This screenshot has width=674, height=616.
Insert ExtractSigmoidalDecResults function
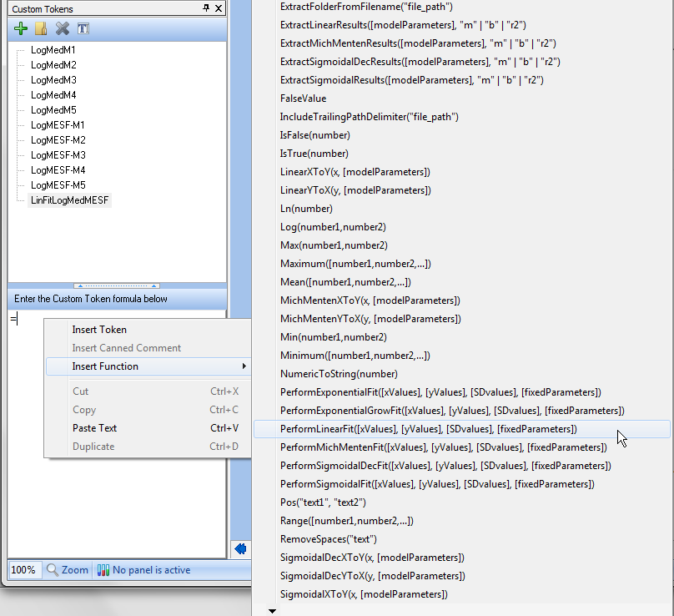(420, 62)
